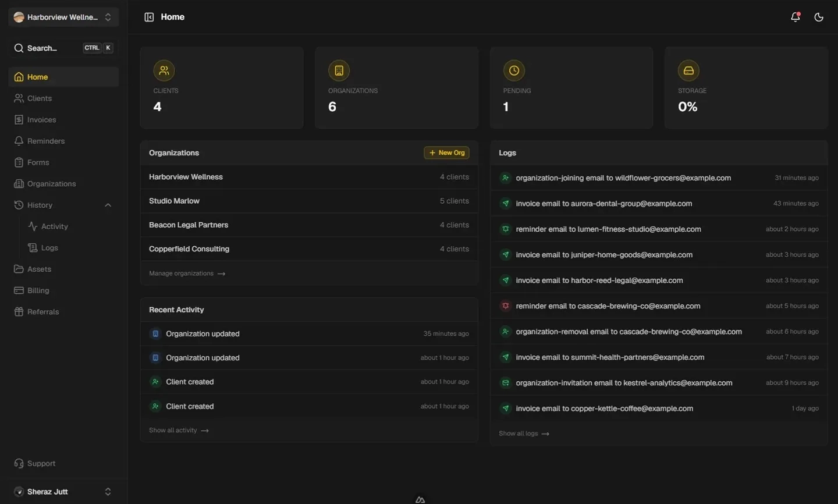Follow the Show all activity link
838x504 pixels.
coord(179,431)
